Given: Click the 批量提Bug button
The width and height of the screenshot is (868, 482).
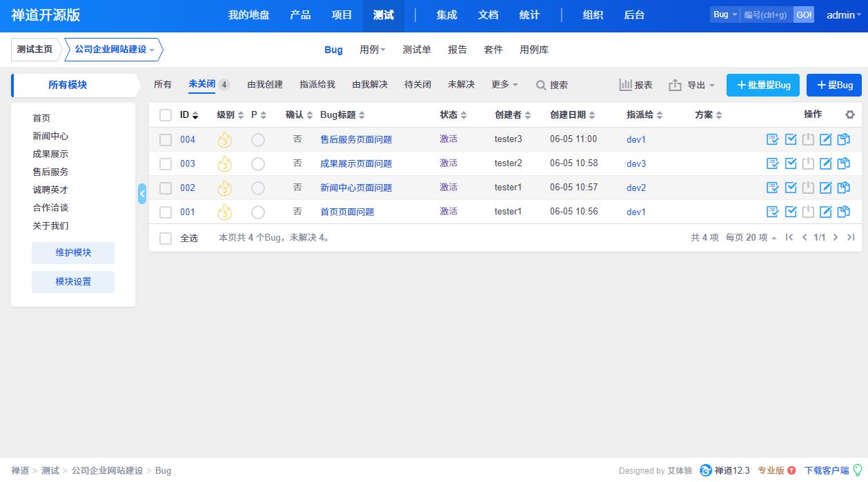Looking at the screenshot, I should click(x=763, y=85).
